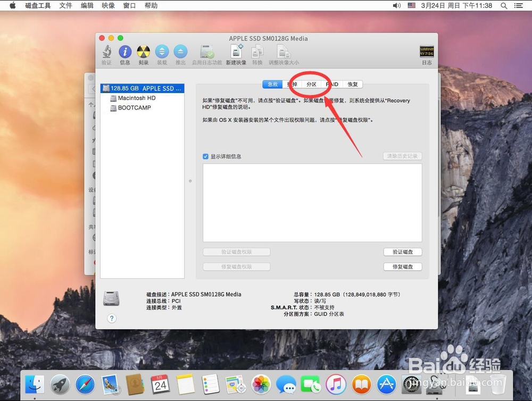Open the 窗口 (Window) menu
Screen dimensions: 532x401
pos(130,5)
